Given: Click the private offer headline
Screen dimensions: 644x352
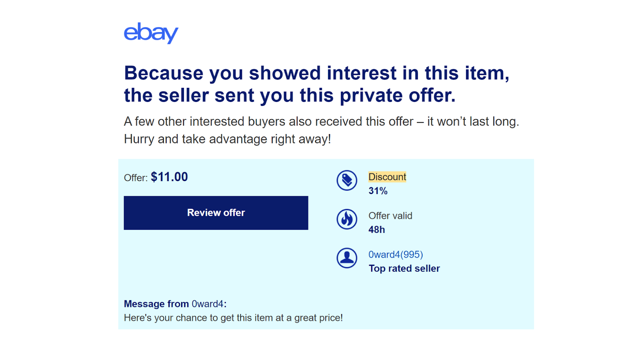Looking at the screenshot, I should click(317, 84).
